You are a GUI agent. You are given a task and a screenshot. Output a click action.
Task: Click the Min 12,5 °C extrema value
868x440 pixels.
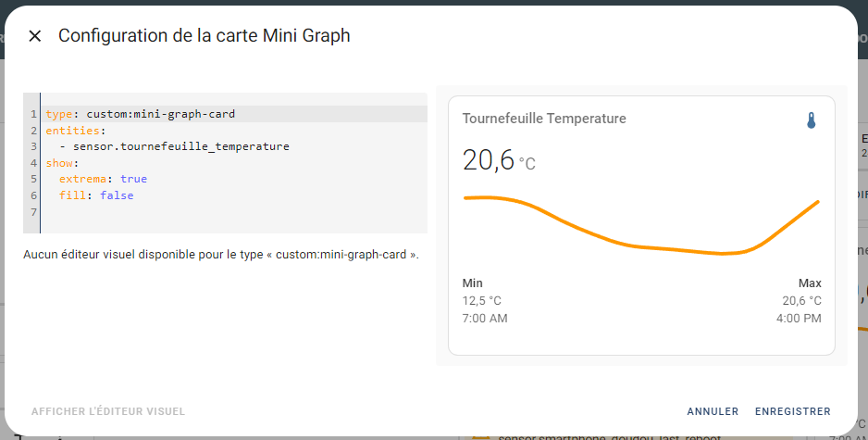[481, 300]
